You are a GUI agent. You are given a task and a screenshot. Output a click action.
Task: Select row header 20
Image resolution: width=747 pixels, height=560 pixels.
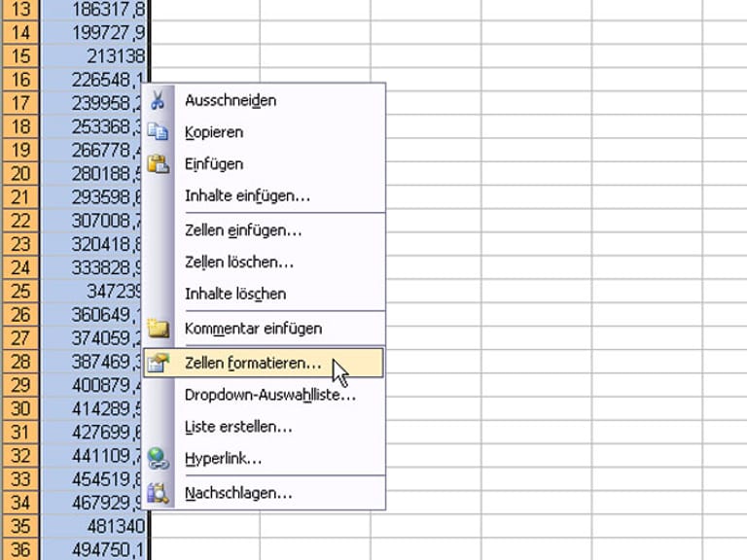click(x=20, y=174)
